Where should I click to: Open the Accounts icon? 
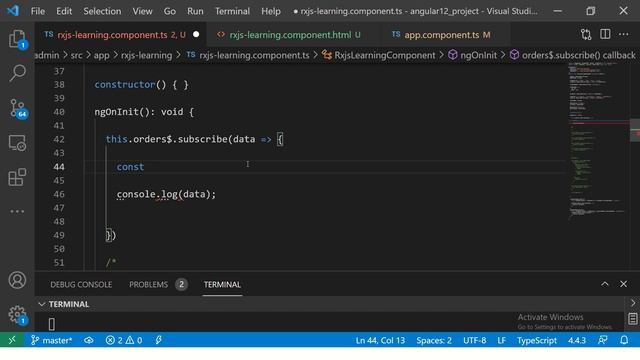coord(17,280)
